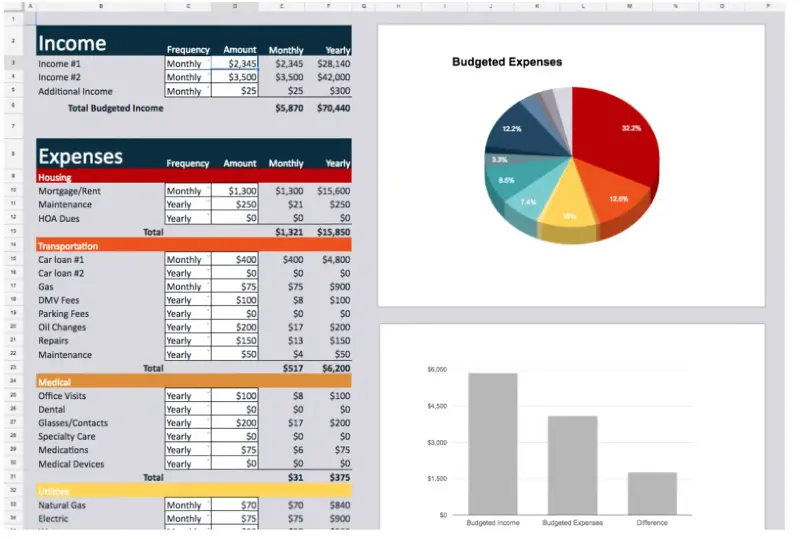The width and height of the screenshot is (810, 539).
Task: Open the Car loan #2 frequency dropdown
Action: pyautogui.click(x=188, y=273)
